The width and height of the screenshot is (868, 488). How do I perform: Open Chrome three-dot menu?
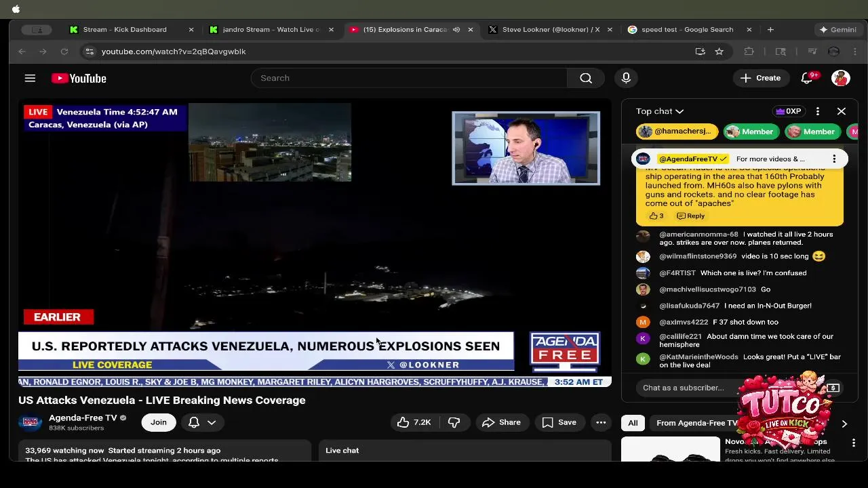click(855, 52)
